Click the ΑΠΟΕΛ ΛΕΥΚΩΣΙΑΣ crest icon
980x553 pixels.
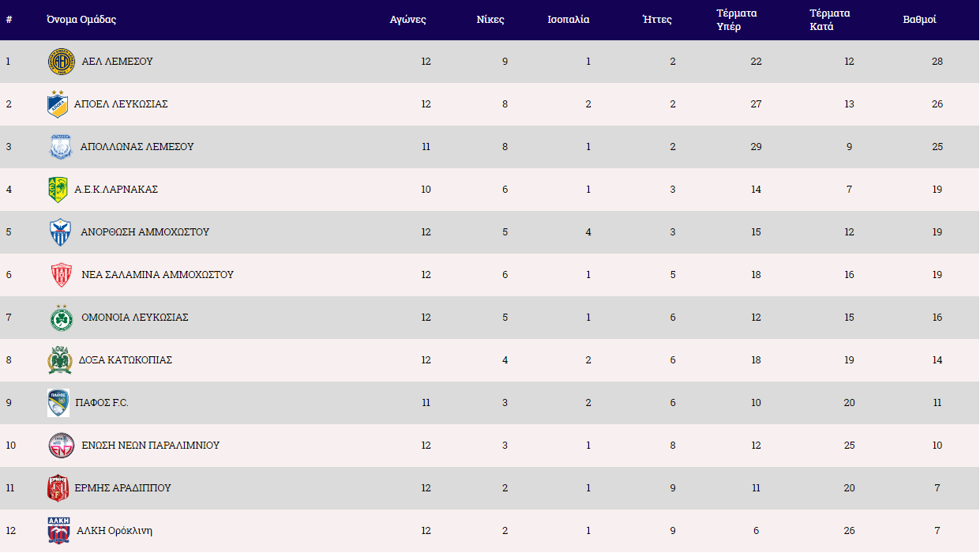point(58,104)
